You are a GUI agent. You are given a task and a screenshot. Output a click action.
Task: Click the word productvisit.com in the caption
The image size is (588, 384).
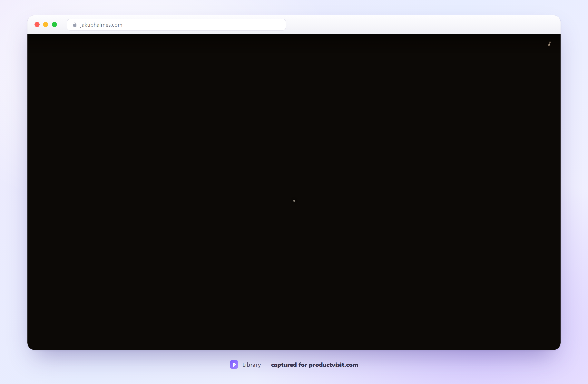(334, 365)
